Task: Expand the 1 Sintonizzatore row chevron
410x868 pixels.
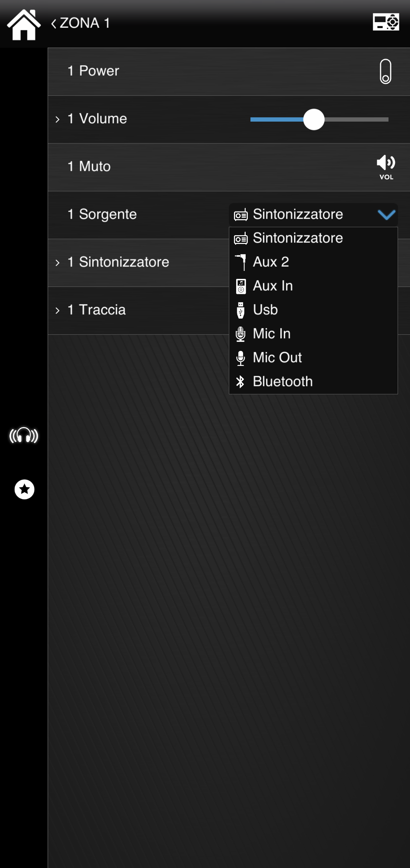Action: pos(57,263)
